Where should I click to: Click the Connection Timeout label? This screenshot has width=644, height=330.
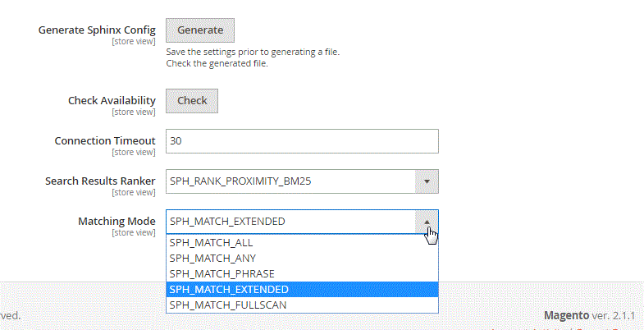[x=105, y=140]
